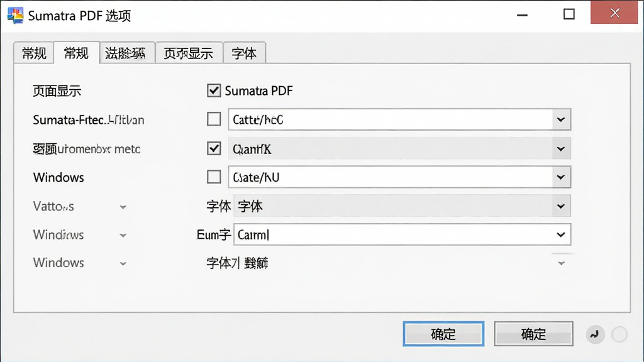Screen dimensions: 644x362
Task: Switch to the 字体 tab
Action: click(x=245, y=53)
